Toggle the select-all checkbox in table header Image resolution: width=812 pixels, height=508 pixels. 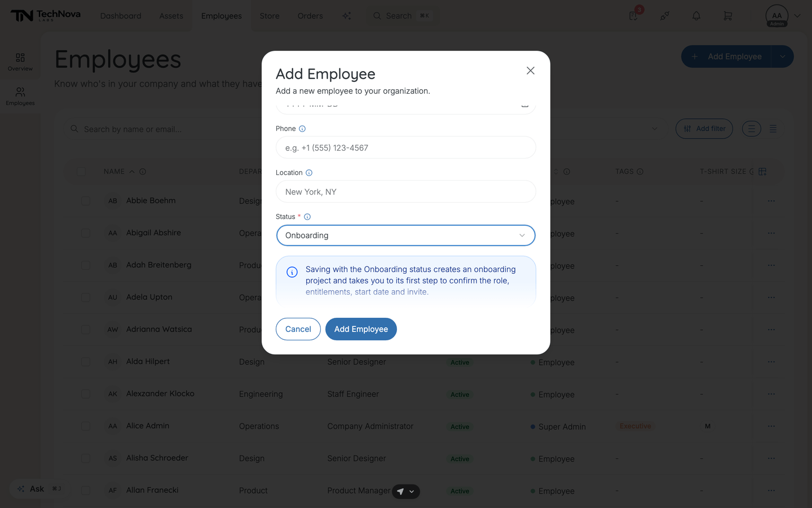(x=81, y=172)
